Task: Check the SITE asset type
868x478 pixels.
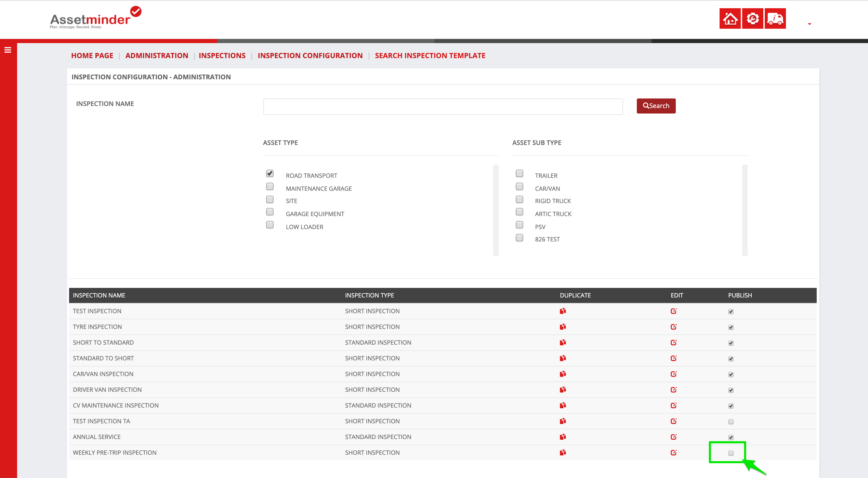Action: 270,199
